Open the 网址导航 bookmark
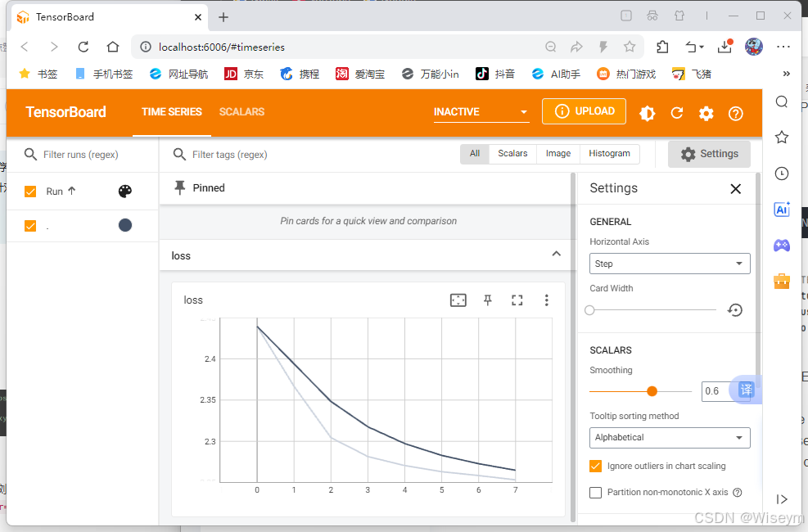 (178, 74)
